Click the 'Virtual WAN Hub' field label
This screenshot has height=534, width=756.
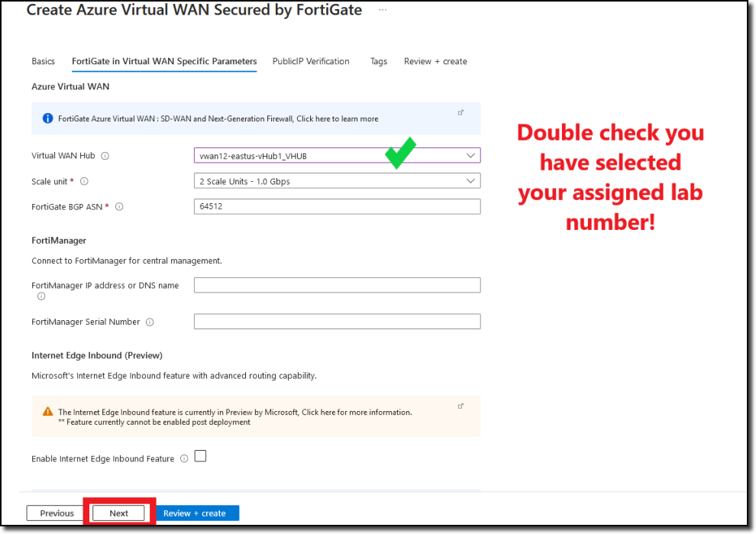[63, 156]
